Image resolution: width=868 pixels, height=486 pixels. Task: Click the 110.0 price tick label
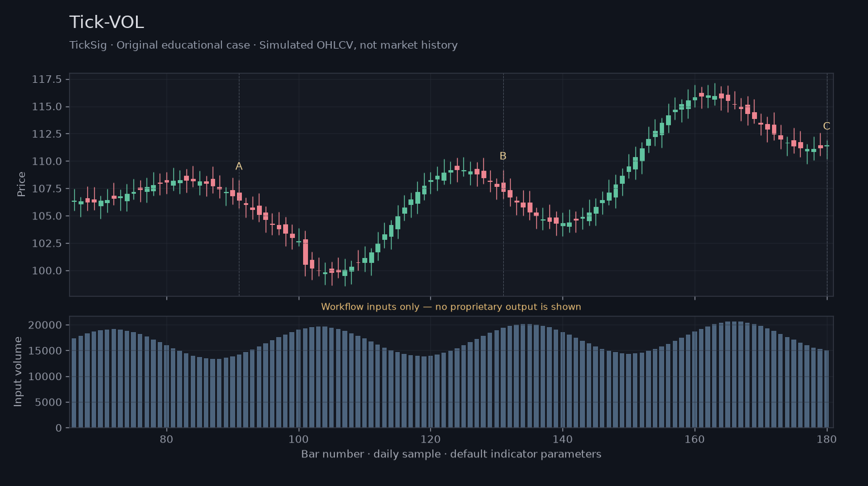click(47, 161)
